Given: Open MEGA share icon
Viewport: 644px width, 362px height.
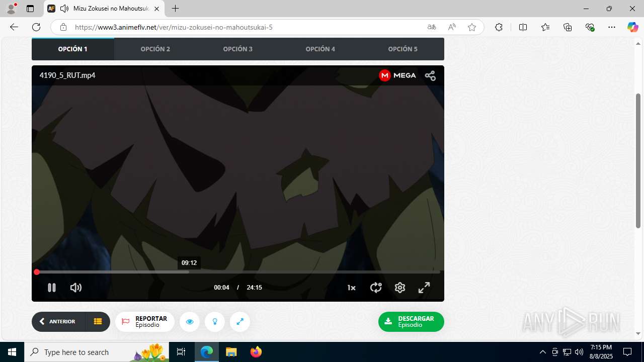Looking at the screenshot, I should click(430, 75).
